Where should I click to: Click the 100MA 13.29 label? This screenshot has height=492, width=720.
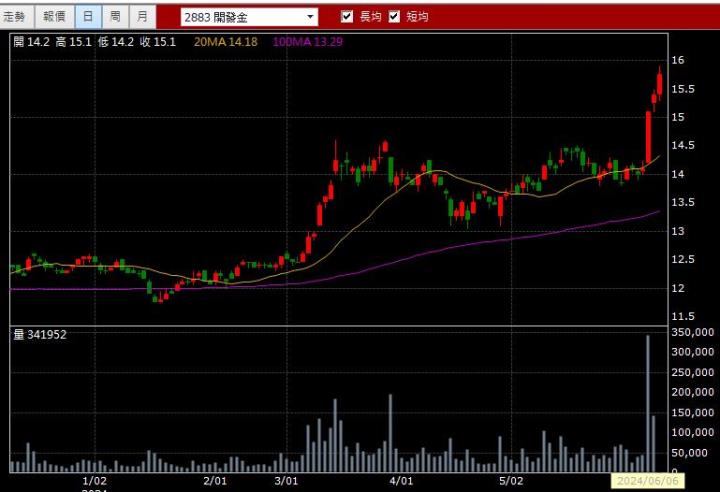[x=307, y=42]
